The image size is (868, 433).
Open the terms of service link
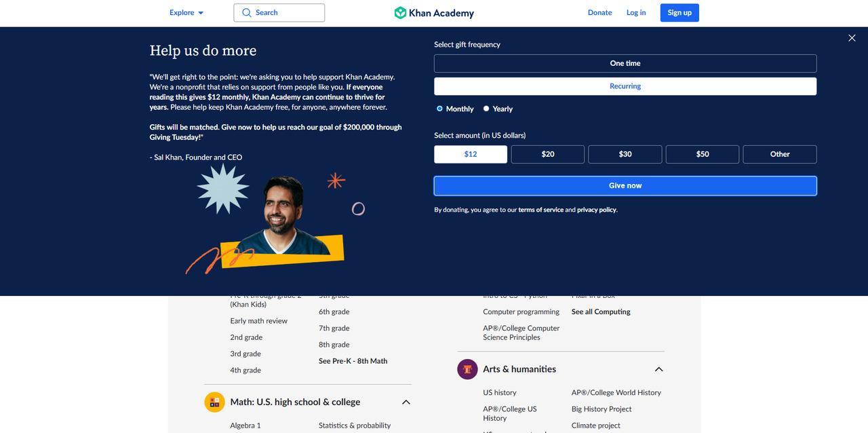(540, 210)
